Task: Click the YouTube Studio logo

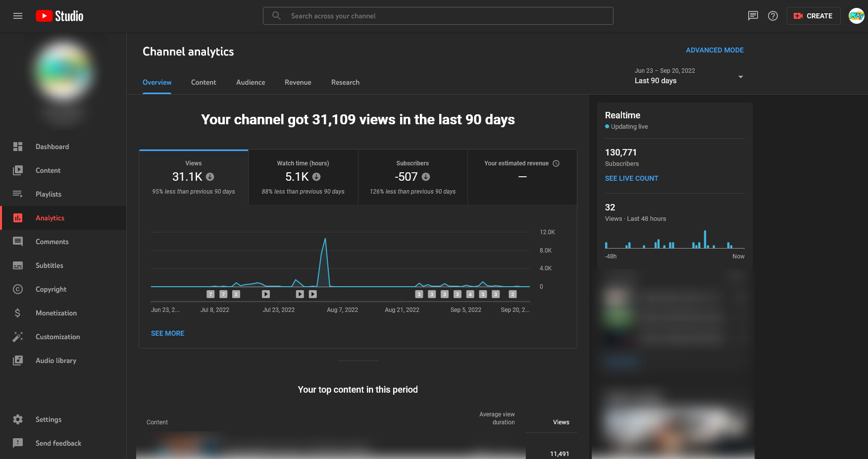Action: point(59,16)
